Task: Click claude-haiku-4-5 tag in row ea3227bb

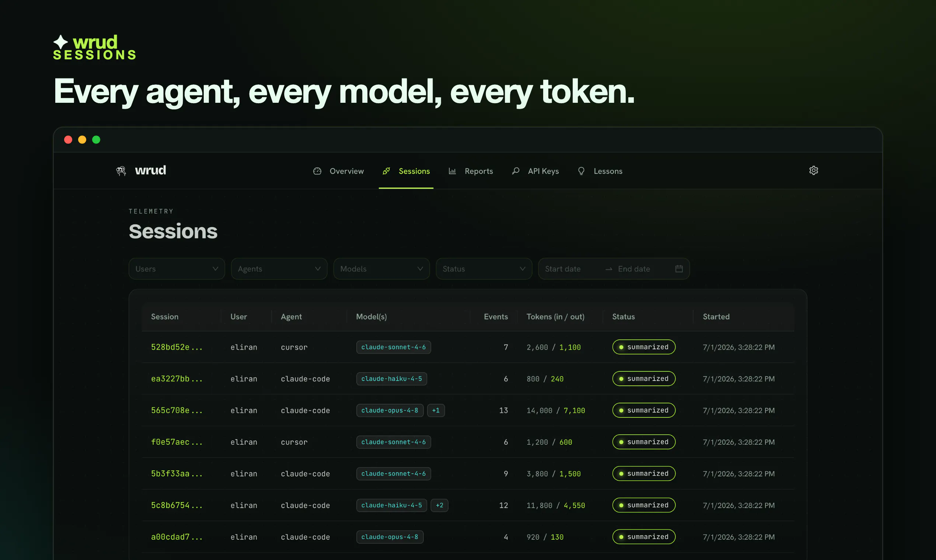Action: coord(392,379)
